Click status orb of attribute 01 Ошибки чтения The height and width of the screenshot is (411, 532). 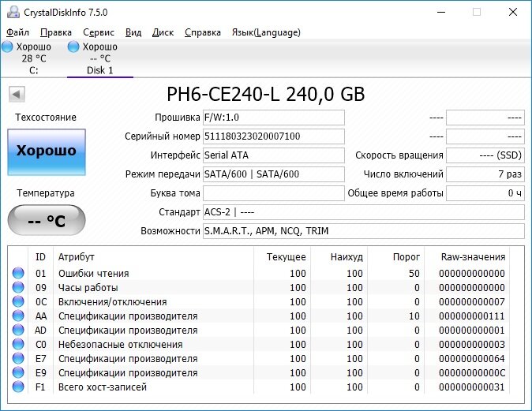coord(18,273)
